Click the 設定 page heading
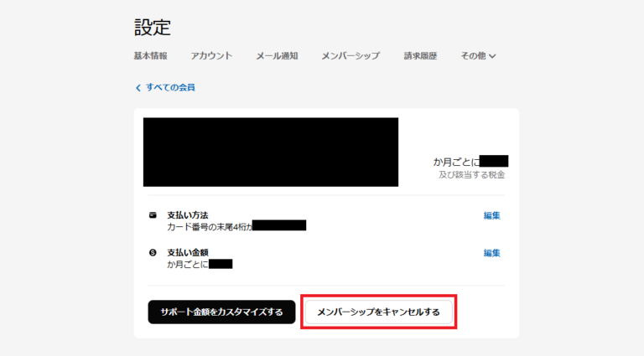The width and height of the screenshot is (644, 356). coord(153,27)
